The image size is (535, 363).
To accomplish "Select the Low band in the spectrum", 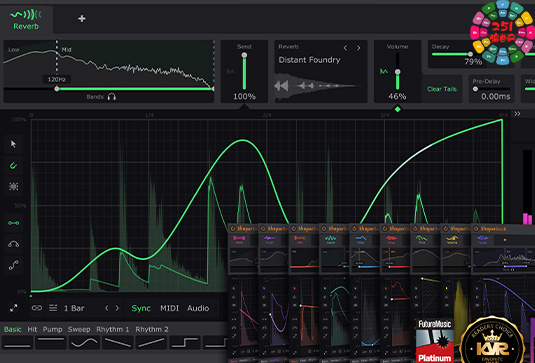I will point(14,50).
